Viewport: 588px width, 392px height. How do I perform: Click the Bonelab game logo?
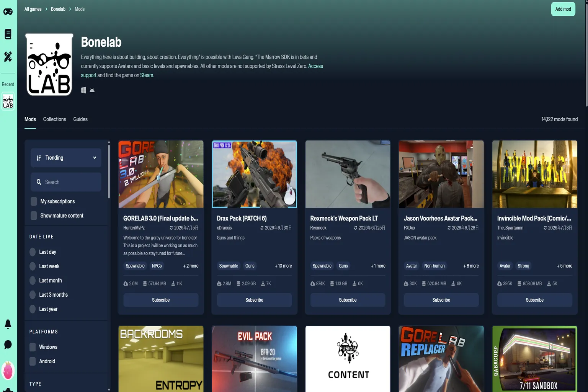pos(49,64)
